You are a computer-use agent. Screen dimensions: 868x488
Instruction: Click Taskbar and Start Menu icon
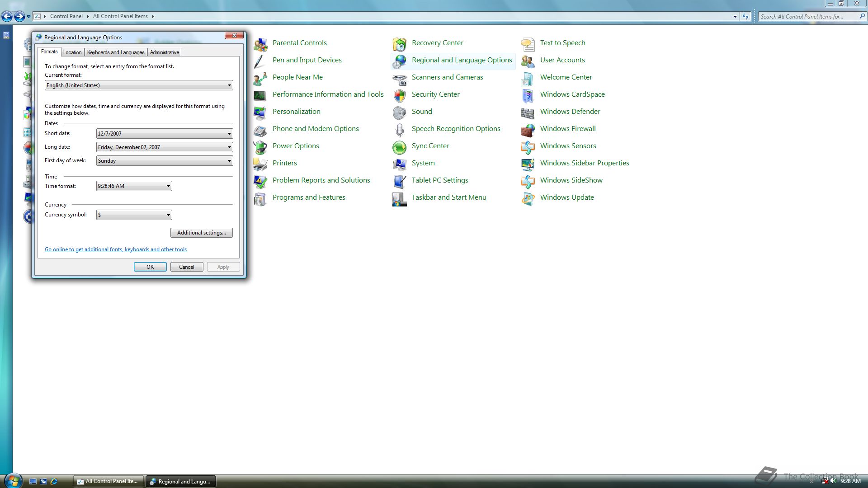point(400,199)
